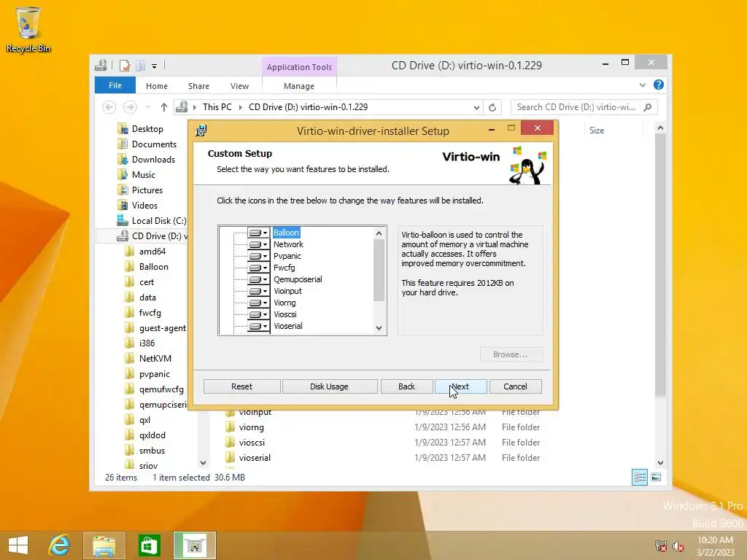Select NetKVM folder in navigation pane
Viewport: 747px width, 560px height.
coord(155,359)
